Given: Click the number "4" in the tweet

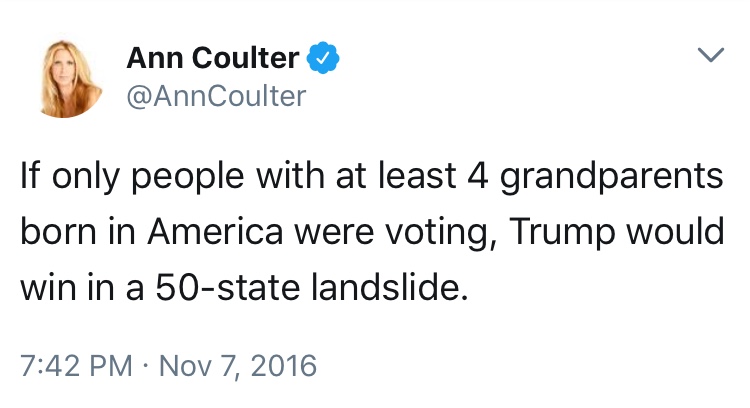Looking at the screenshot, I should pyautogui.click(x=478, y=176).
